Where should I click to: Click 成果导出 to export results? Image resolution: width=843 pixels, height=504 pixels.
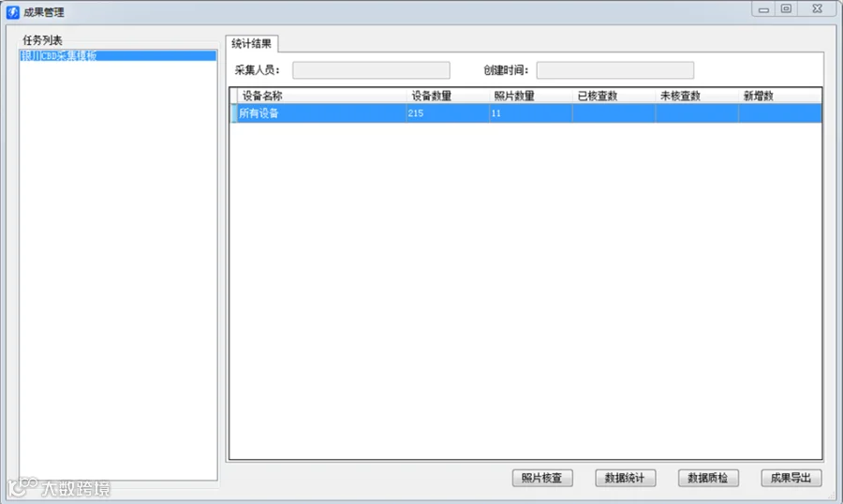pyautogui.click(x=791, y=478)
